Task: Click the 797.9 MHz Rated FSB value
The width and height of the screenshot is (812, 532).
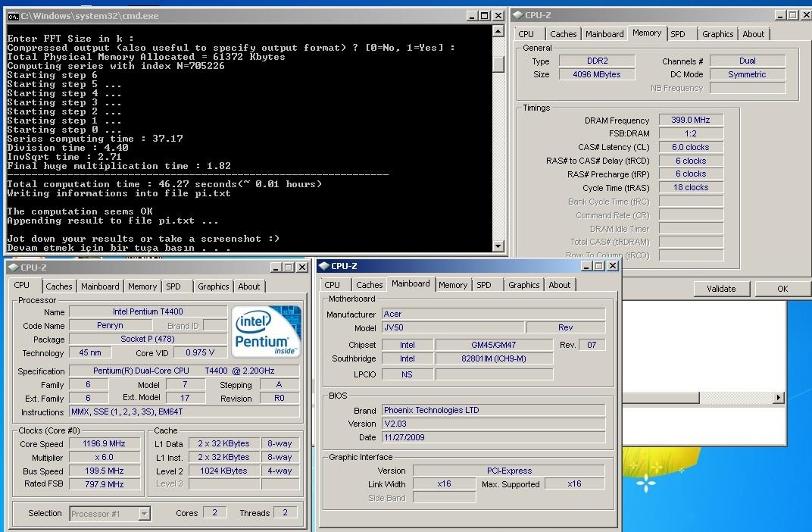Action: pos(104,484)
